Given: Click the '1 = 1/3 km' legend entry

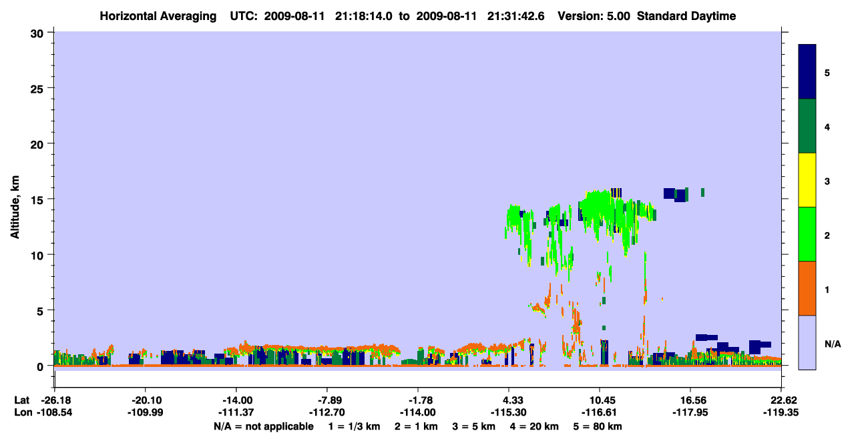Looking at the screenshot, I should [354, 426].
